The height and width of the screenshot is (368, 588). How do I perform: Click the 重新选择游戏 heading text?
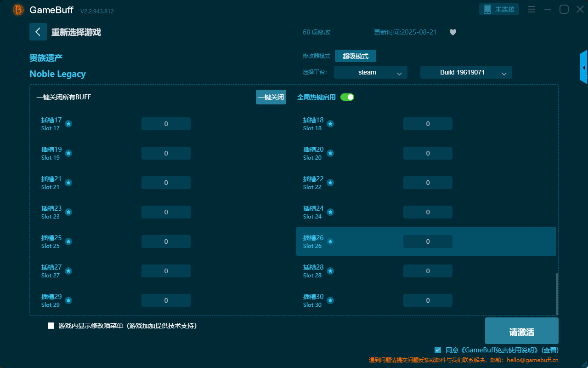point(76,32)
